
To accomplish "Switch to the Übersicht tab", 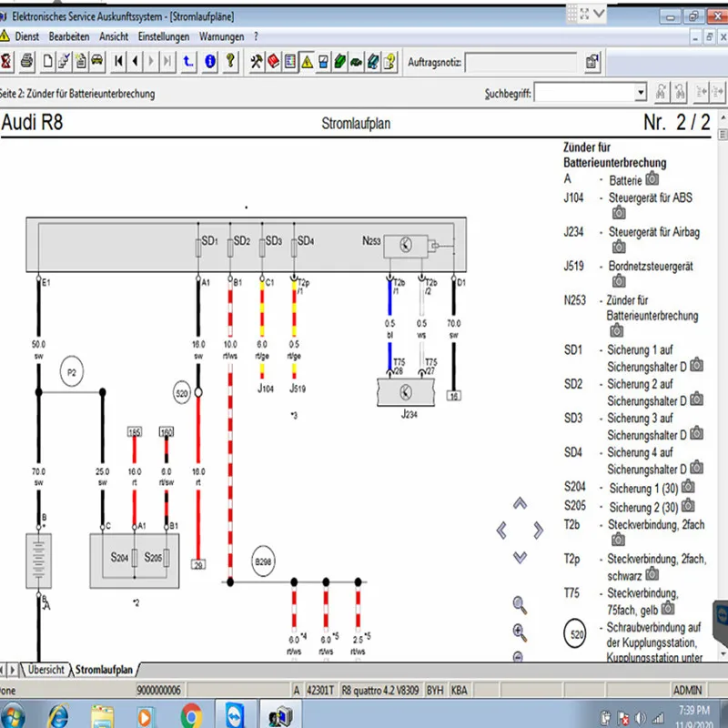I will (x=46, y=669).
